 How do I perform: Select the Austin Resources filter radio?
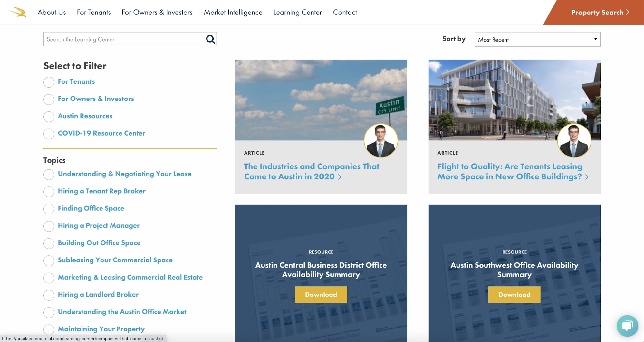(x=49, y=117)
